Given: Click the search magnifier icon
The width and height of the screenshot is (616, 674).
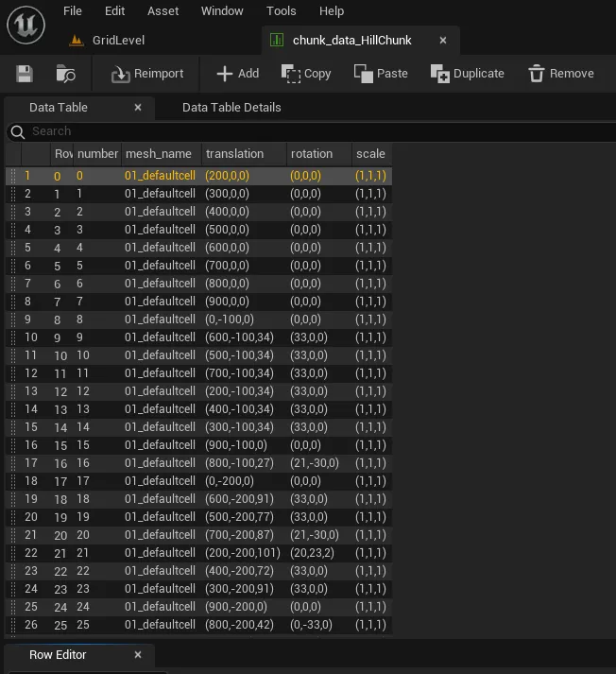Looking at the screenshot, I should pos(18,132).
